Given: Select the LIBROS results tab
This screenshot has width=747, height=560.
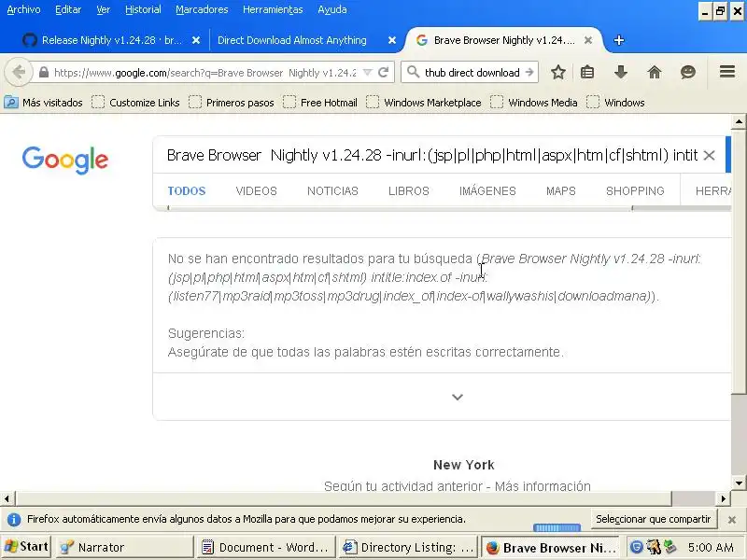Looking at the screenshot, I should click(409, 191).
